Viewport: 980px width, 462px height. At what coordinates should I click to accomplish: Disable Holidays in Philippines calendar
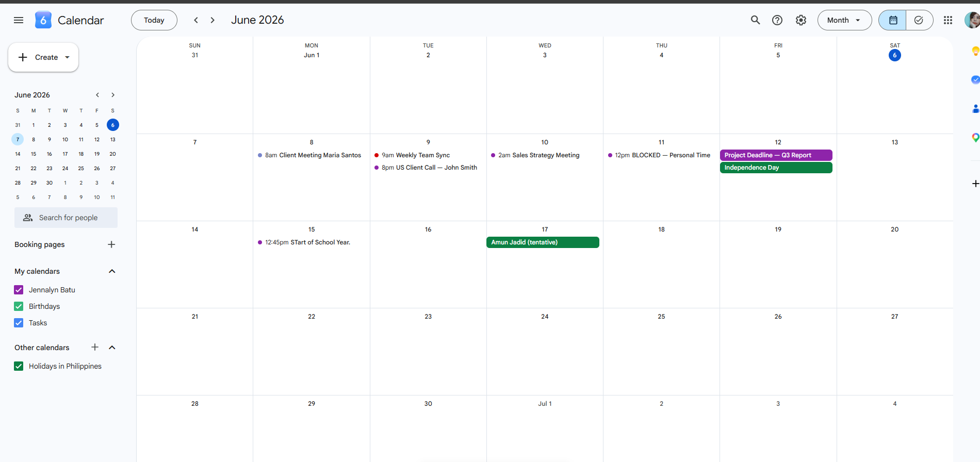(x=19, y=366)
